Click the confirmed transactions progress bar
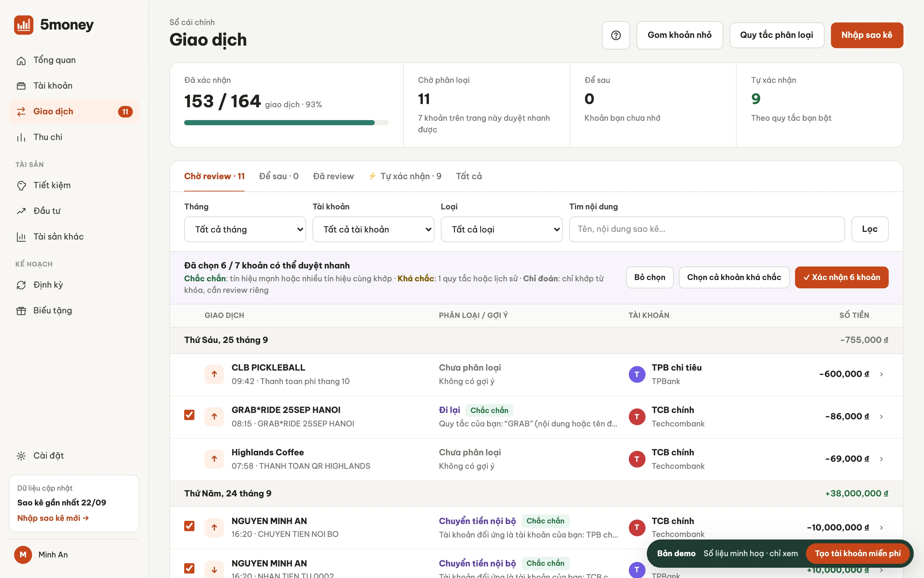The width and height of the screenshot is (924, 578). click(x=287, y=123)
